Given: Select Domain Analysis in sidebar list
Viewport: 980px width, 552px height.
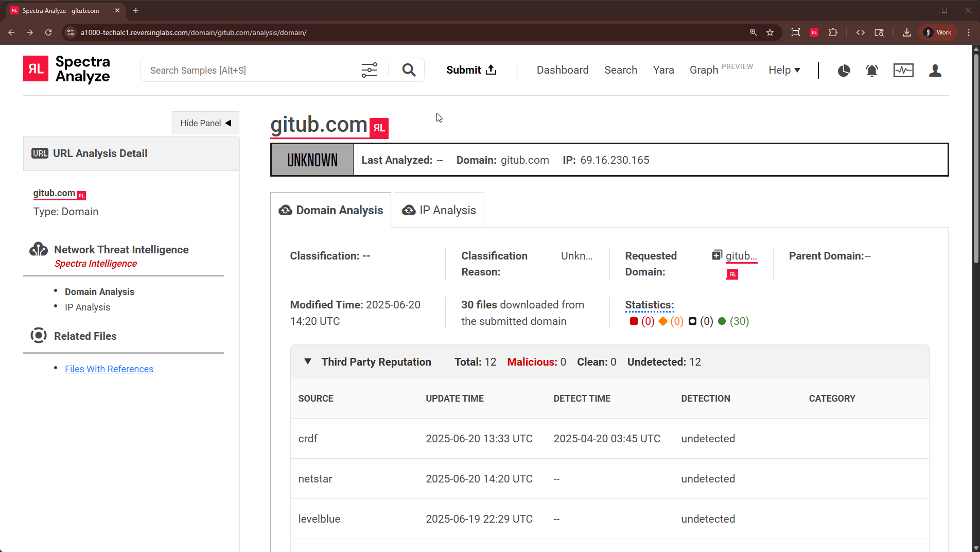Looking at the screenshot, I should pyautogui.click(x=99, y=292).
